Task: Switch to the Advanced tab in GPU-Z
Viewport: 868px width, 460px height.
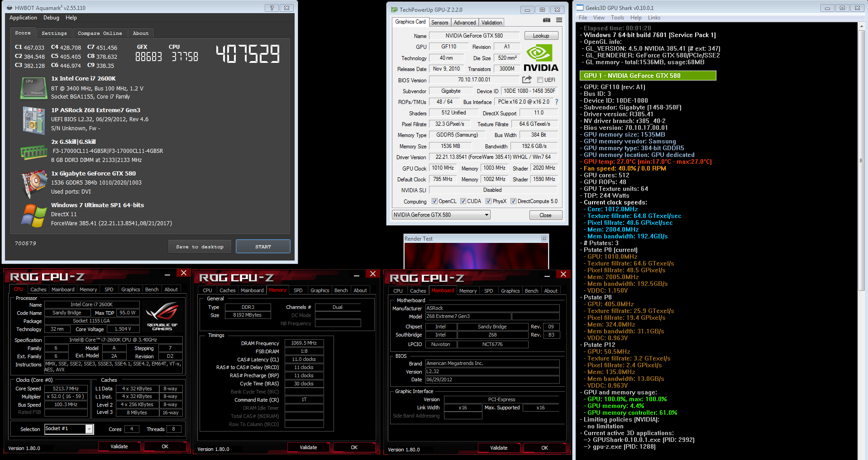Action: [465, 23]
